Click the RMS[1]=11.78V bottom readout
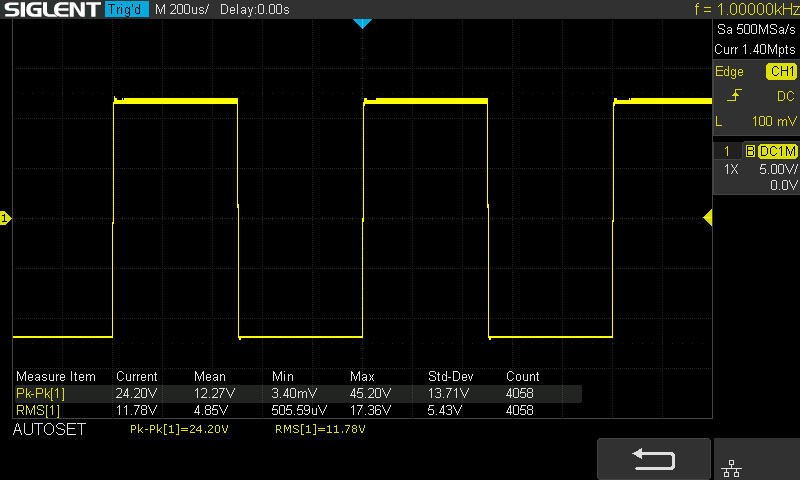Viewport: 800px width, 480px height. pos(320,430)
